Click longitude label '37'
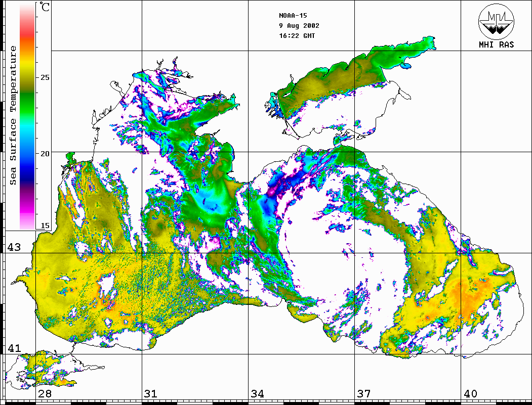532x405 pixels. click(x=364, y=394)
